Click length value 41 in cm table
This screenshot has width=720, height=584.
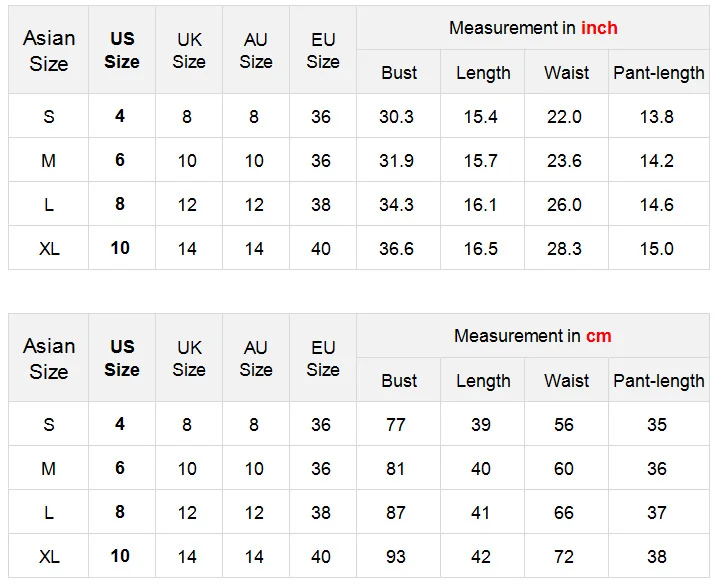pyautogui.click(x=480, y=513)
